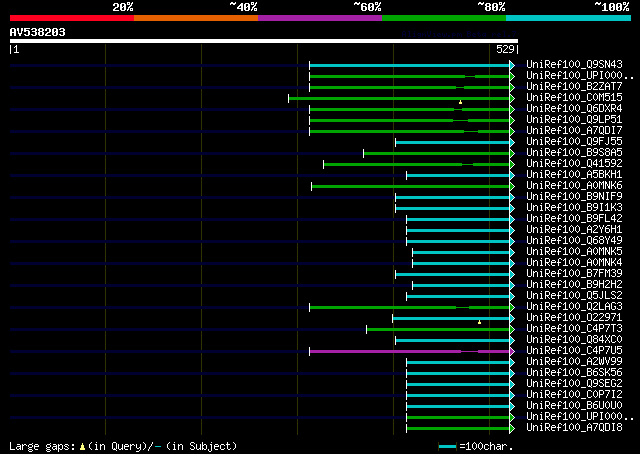Open the UniRef100_Q9LP51 hit label
This screenshot has width=640, height=454.
(x=574, y=120)
